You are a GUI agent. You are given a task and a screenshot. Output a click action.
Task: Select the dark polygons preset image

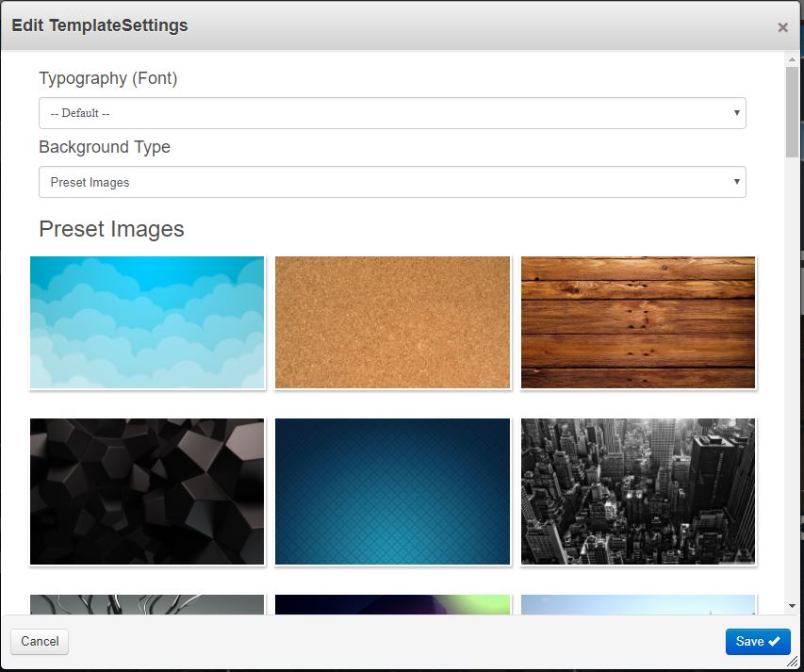(x=147, y=492)
